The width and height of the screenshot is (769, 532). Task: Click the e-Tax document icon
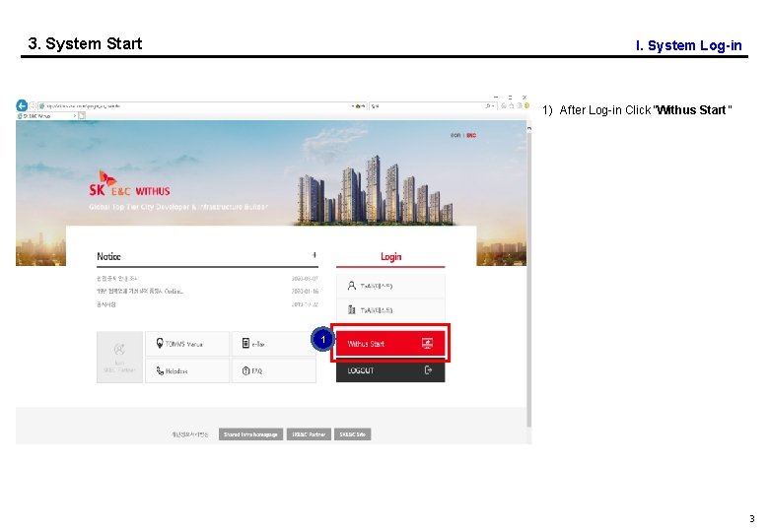(245, 344)
